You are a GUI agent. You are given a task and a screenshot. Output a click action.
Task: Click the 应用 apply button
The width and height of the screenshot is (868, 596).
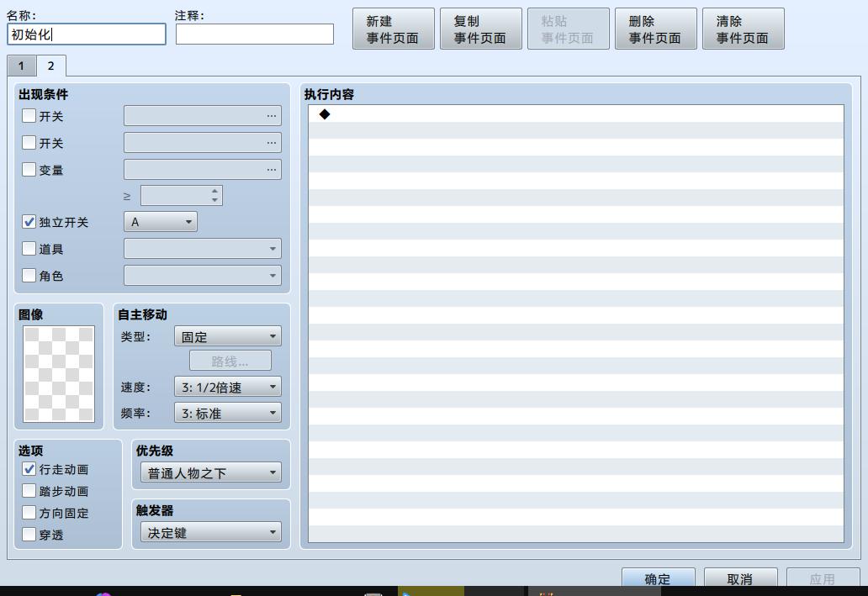(x=823, y=578)
